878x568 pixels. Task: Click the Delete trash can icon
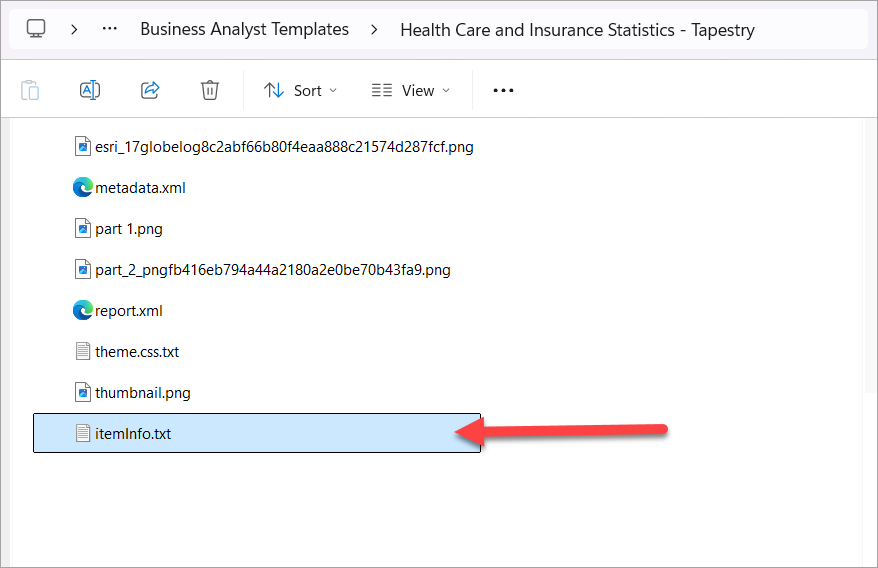[x=210, y=90]
